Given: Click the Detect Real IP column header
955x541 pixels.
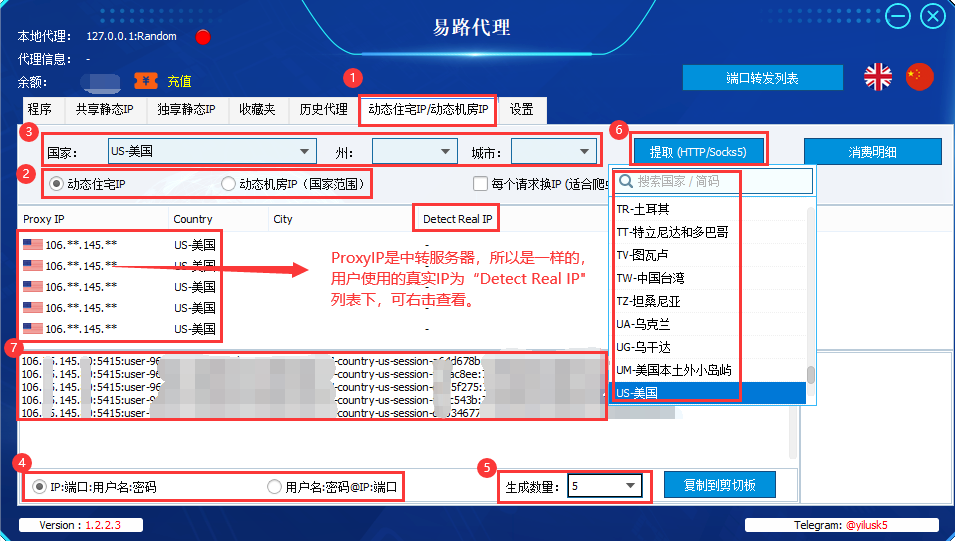Looking at the screenshot, I should coord(457,219).
